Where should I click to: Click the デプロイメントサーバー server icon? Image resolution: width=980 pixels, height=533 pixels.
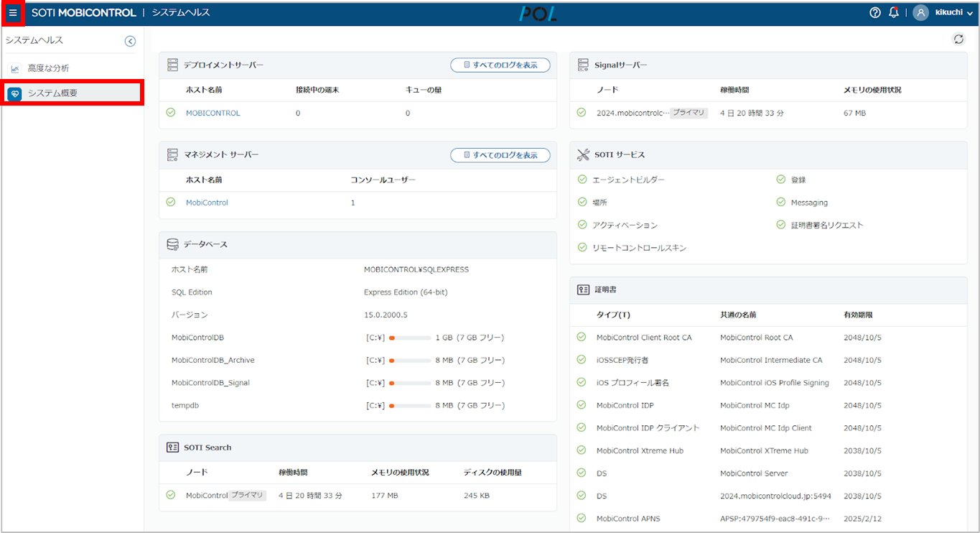172,65
